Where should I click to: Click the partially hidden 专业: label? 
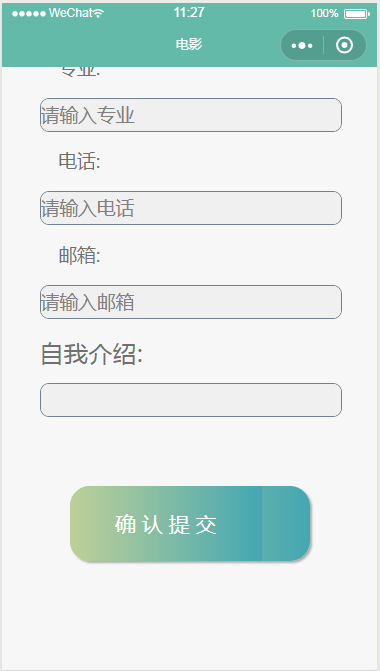click(80, 72)
